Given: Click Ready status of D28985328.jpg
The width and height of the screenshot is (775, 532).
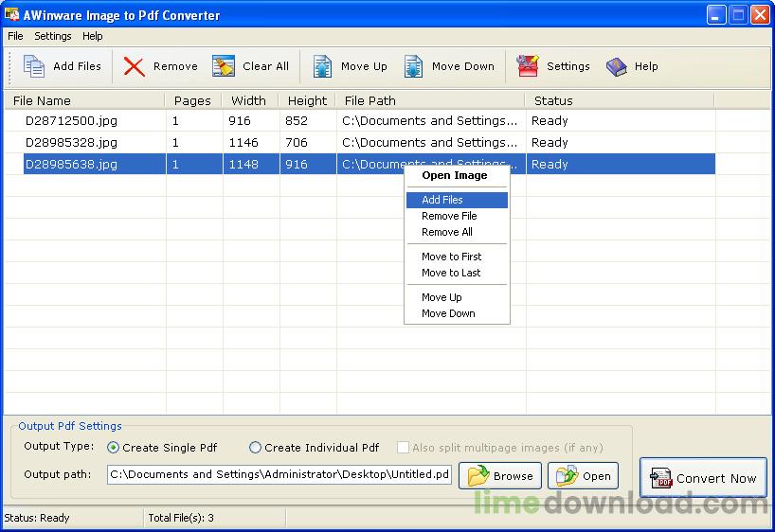Looking at the screenshot, I should [550, 142].
